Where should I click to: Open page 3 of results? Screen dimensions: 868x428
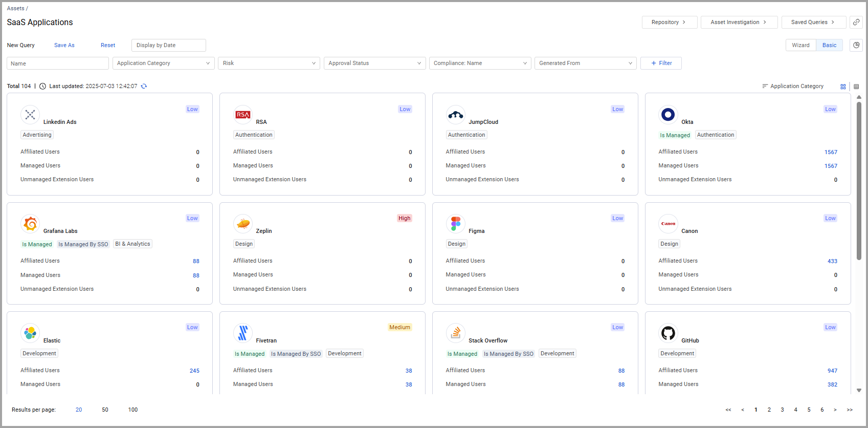pyautogui.click(x=782, y=410)
